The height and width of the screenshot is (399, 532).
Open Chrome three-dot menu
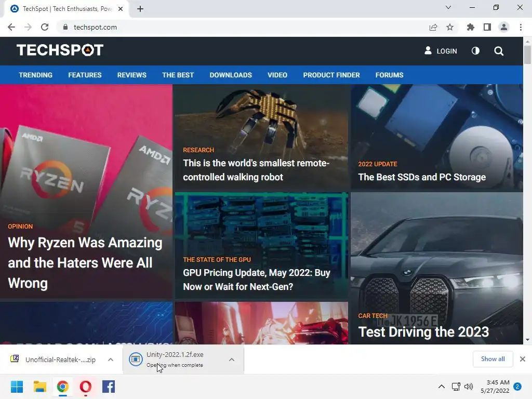tap(521, 27)
